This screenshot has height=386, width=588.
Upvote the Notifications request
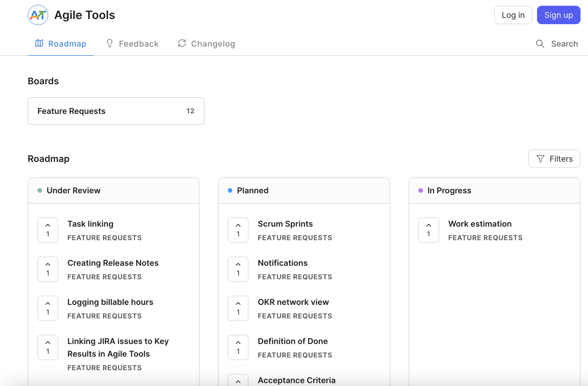(238, 269)
